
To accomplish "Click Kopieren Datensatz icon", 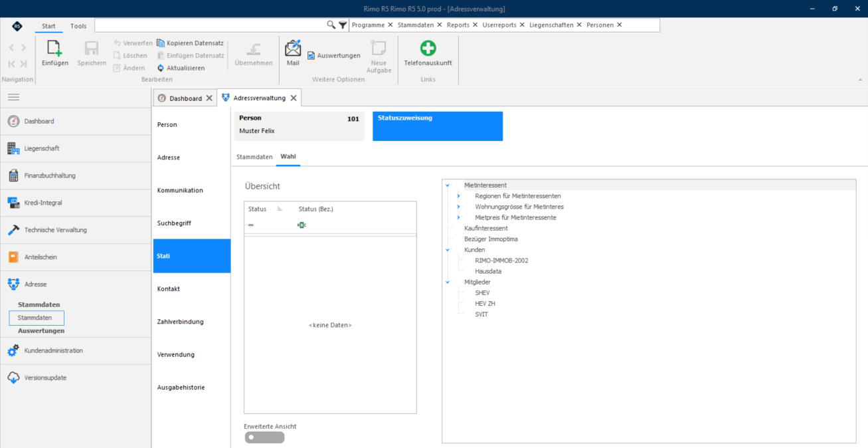I will tap(161, 43).
